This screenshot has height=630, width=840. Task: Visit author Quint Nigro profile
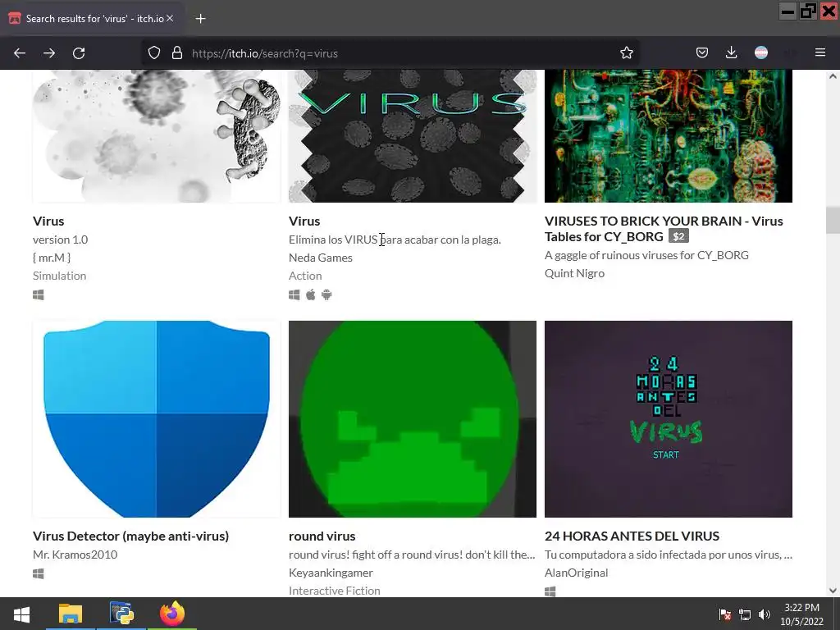[x=574, y=273]
